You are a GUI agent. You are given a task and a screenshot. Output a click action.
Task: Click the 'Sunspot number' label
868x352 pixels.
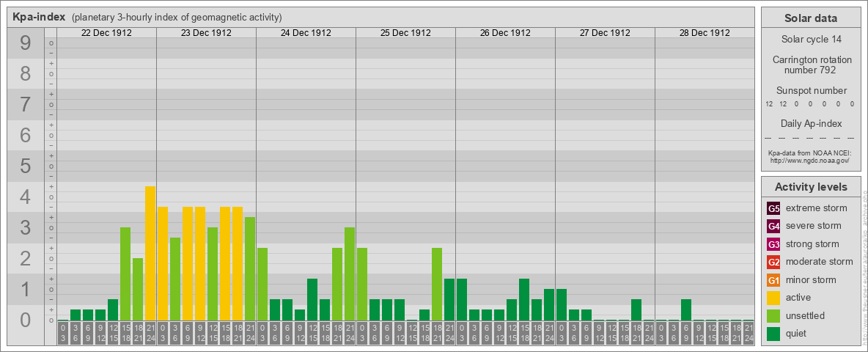pyautogui.click(x=811, y=91)
